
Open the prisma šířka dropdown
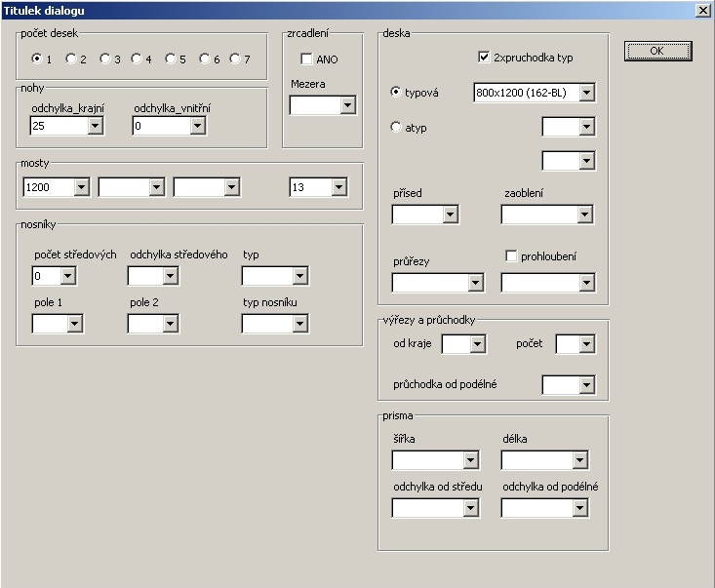coord(470,460)
